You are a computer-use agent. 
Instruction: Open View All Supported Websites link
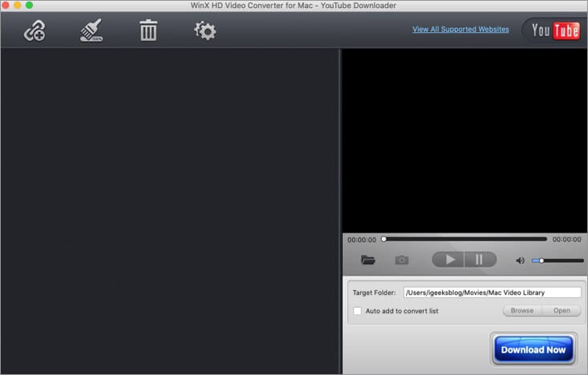tap(460, 29)
